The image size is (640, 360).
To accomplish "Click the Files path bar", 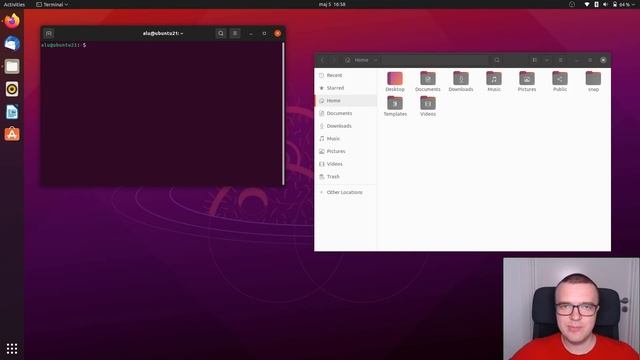I will tap(416, 60).
